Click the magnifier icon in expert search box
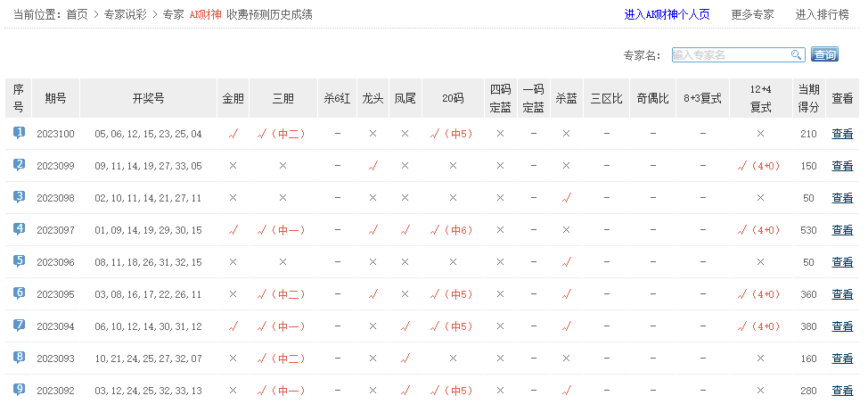 pos(797,55)
